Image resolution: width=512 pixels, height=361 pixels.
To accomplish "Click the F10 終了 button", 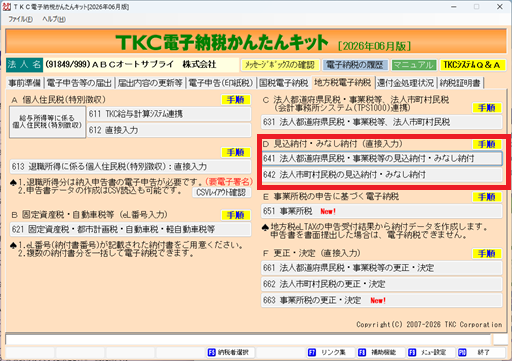I will tap(480, 352).
